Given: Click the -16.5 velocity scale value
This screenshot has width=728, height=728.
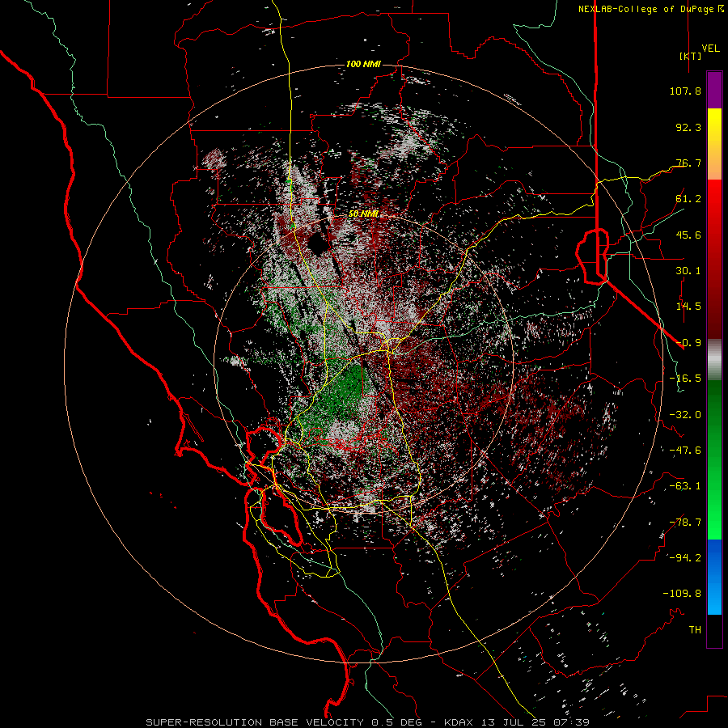Looking at the screenshot, I should [685, 379].
